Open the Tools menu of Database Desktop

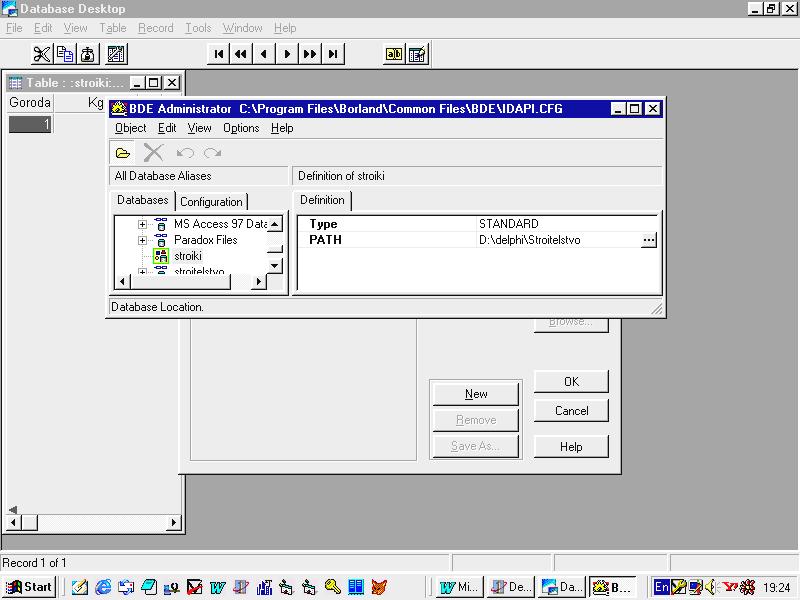click(x=198, y=28)
